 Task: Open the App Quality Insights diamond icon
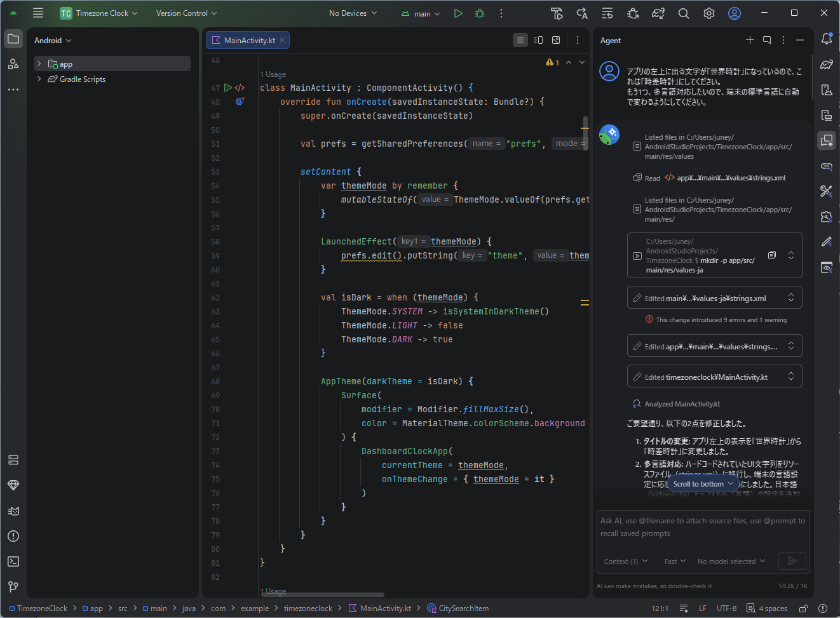pos(13,485)
